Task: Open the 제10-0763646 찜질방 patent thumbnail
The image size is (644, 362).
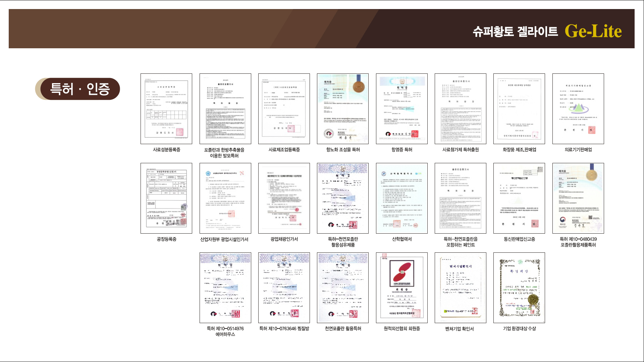Action: (284, 288)
